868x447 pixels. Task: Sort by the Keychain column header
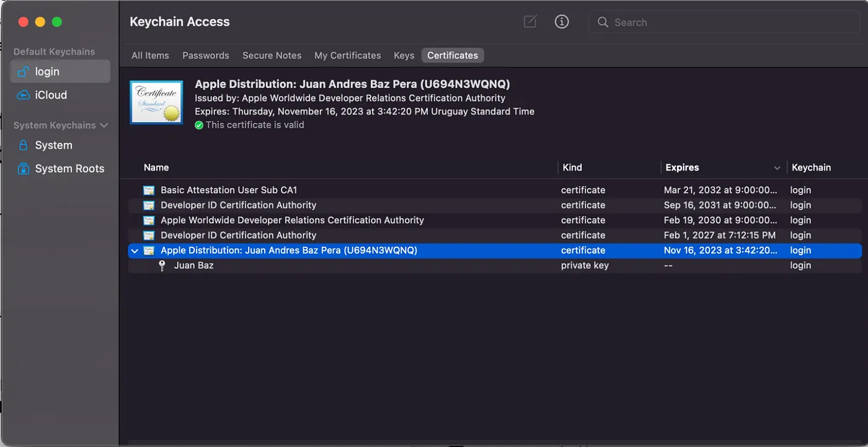811,167
